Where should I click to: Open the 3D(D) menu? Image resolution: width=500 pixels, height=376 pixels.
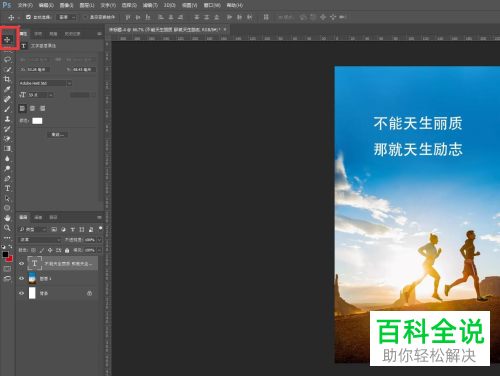click(170, 5)
